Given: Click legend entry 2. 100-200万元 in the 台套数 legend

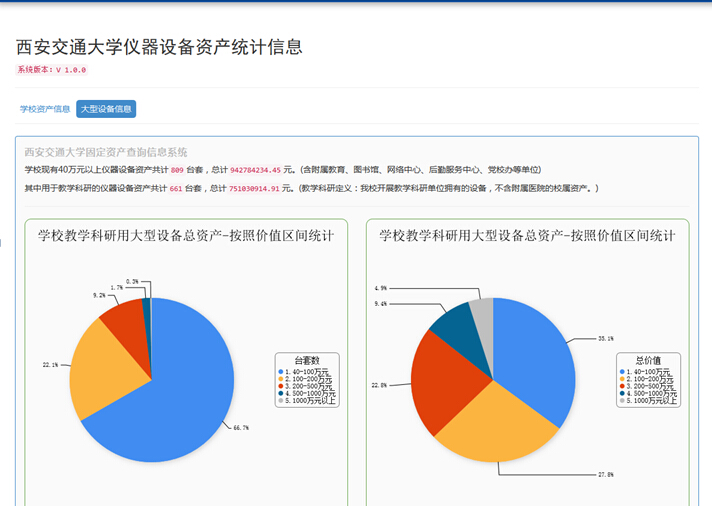Looking at the screenshot, I should [x=305, y=379].
